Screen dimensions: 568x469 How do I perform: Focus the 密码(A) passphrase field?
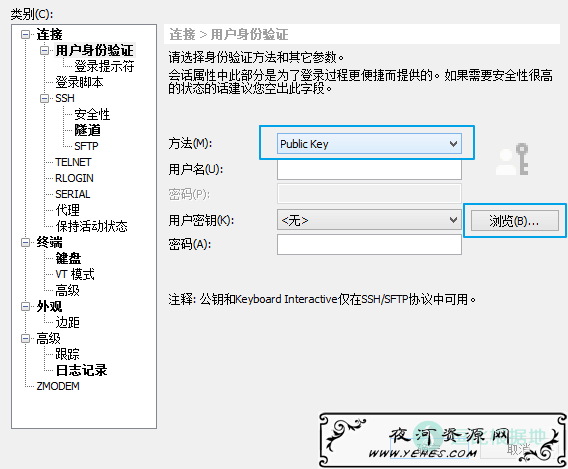pyautogui.click(x=369, y=244)
